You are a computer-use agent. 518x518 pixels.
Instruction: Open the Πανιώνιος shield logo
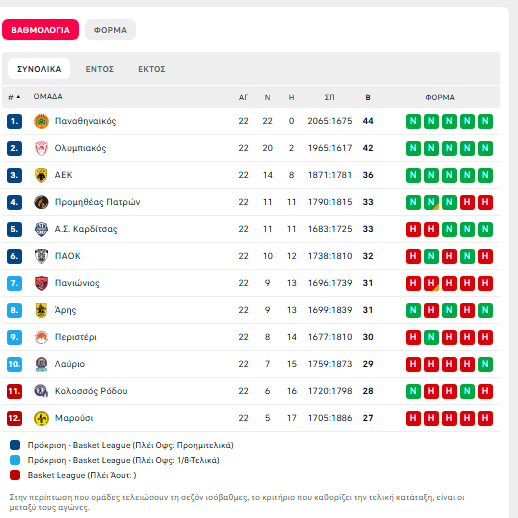(41, 283)
